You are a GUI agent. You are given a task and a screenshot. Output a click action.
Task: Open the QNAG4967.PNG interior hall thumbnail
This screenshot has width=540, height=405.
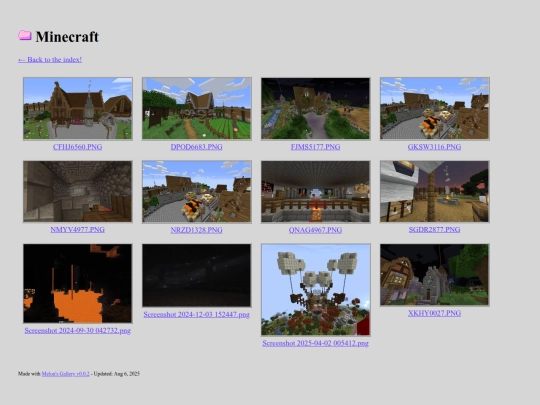click(316, 191)
